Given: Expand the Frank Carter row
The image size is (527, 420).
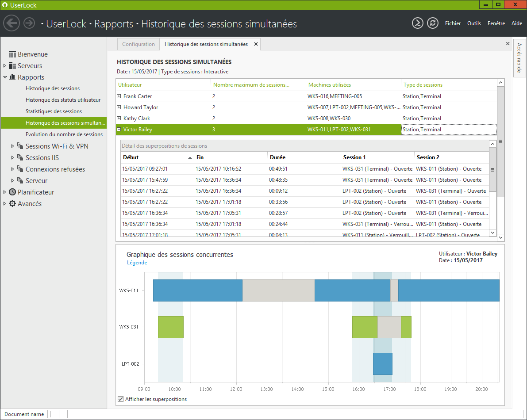Looking at the screenshot, I should click(119, 96).
